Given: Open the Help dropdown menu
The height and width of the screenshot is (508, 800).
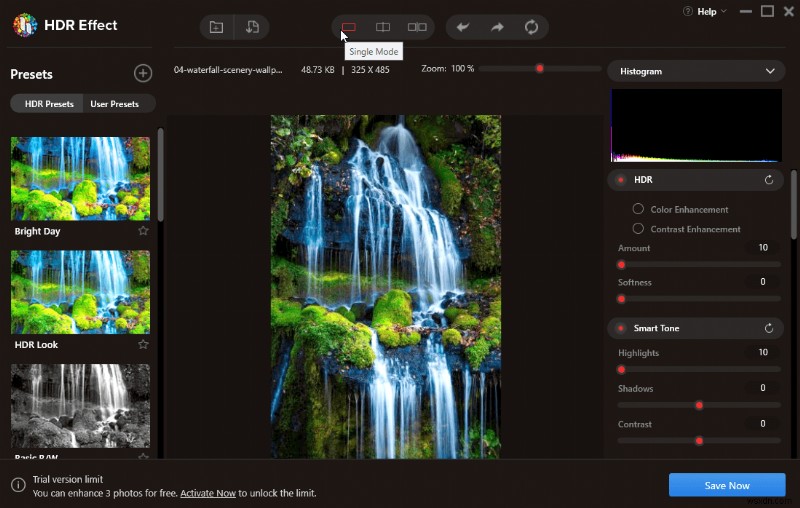Looking at the screenshot, I should click(x=711, y=11).
